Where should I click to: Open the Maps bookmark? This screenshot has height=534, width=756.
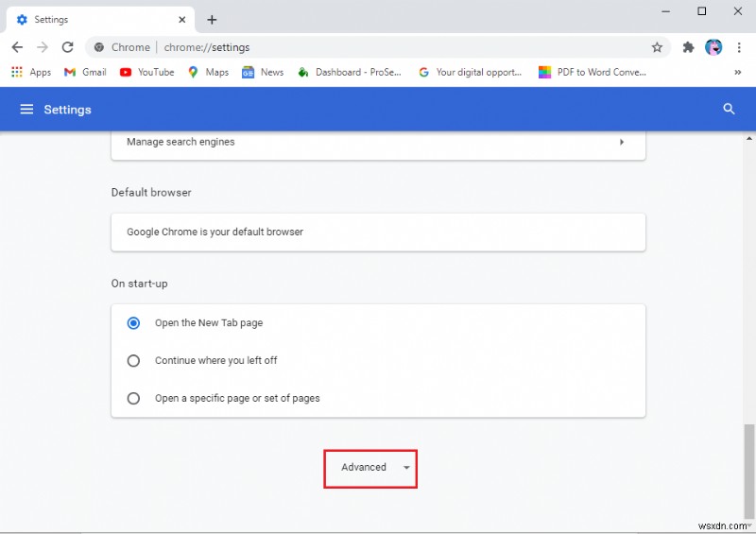[208, 73]
